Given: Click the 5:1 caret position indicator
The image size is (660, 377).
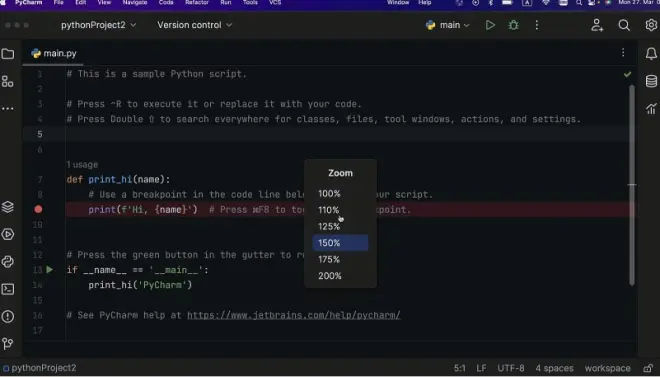Looking at the screenshot, I should [460, 369].
